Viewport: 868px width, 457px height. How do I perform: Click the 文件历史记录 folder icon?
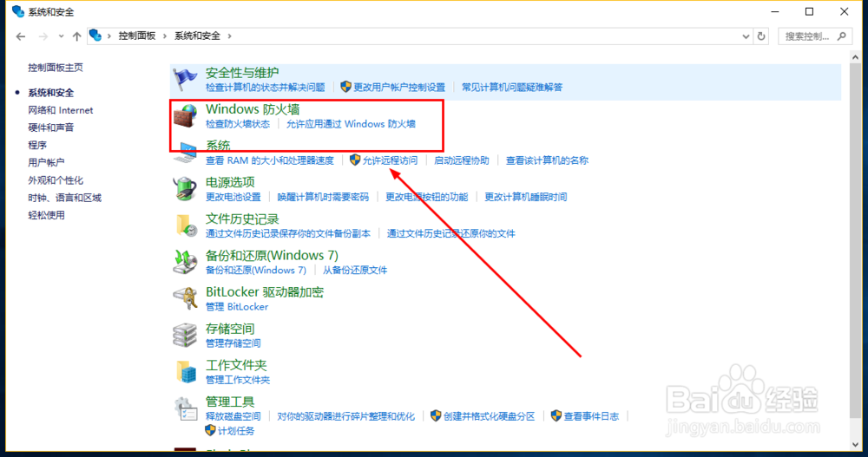click(186, 225)
